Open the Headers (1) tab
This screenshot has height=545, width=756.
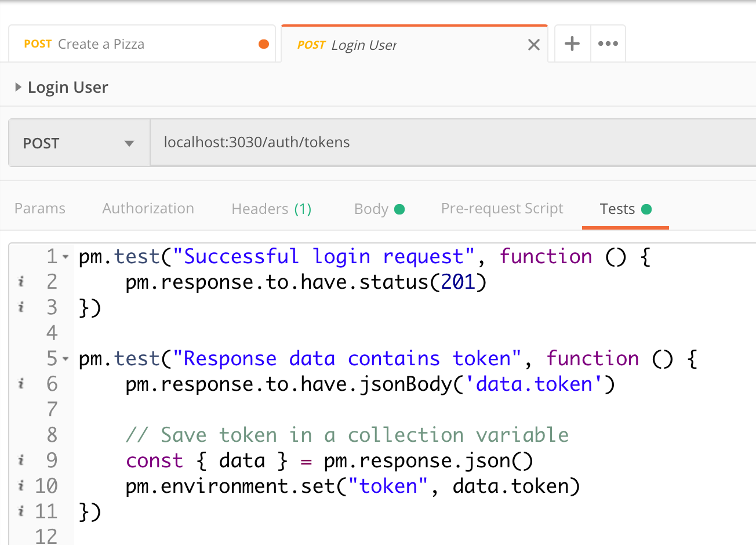pyautogui.click(x=271, y=209)
